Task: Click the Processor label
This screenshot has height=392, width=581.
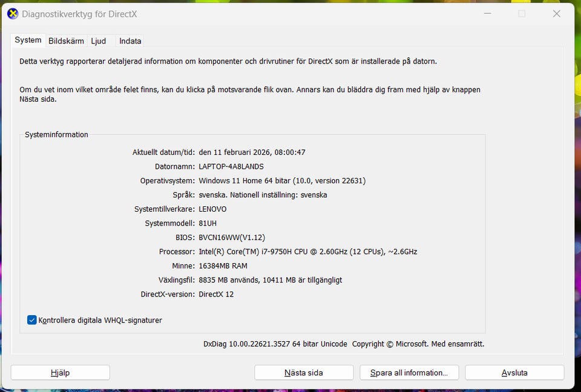Action: coord(177,252)
